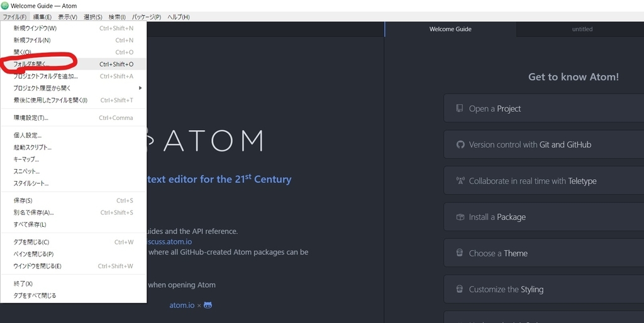
Task: Follow the discuss.atom.io link
Action: coord(169,242)
